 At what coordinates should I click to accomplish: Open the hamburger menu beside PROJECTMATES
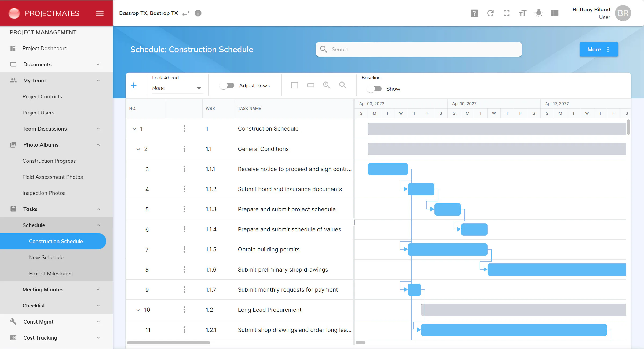(100, 13)
